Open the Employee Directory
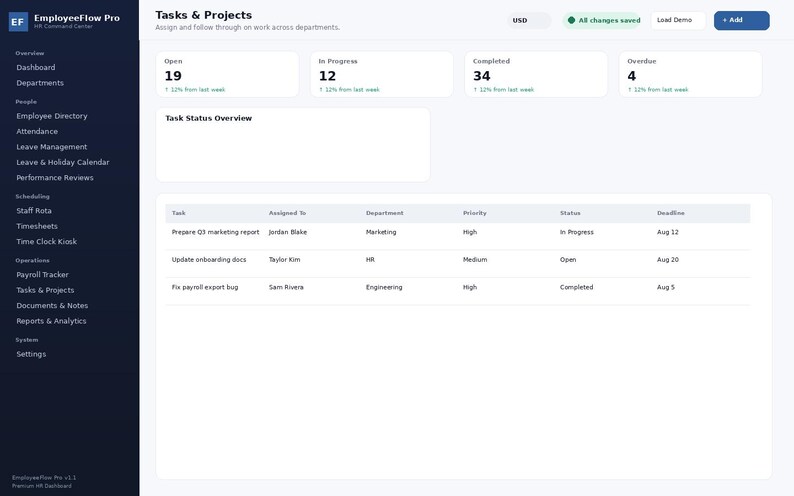 coord(52,116)
